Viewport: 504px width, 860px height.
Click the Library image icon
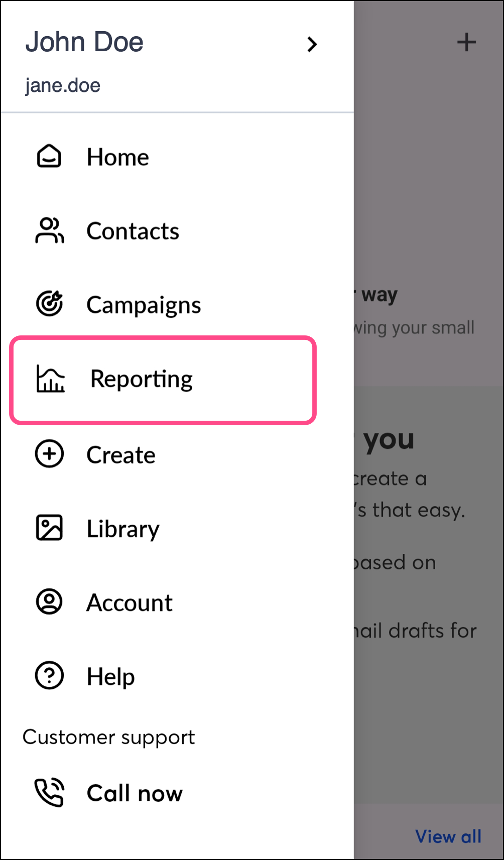point(49,528)
